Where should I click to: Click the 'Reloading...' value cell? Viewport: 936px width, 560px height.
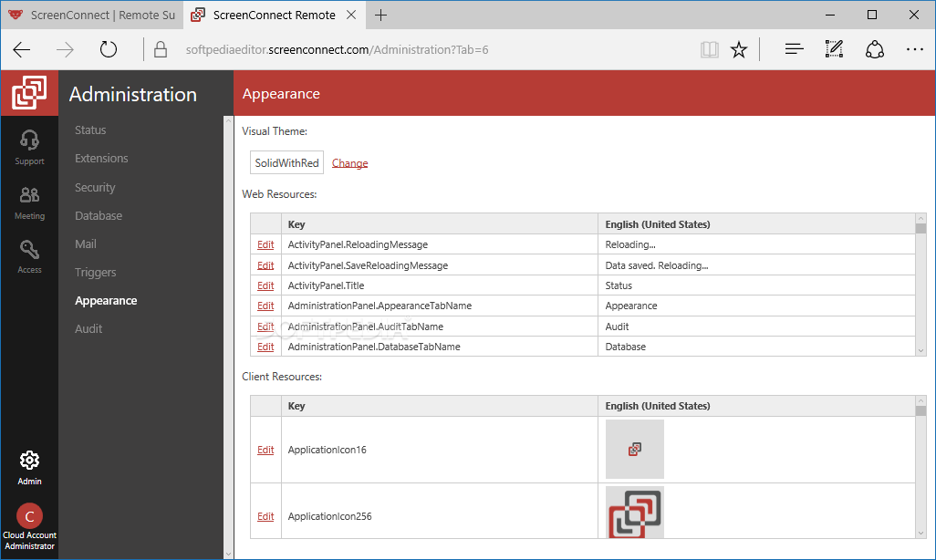[756, 244]
